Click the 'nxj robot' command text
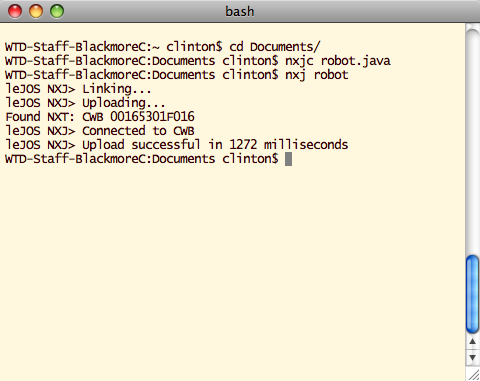 (317, 75)
